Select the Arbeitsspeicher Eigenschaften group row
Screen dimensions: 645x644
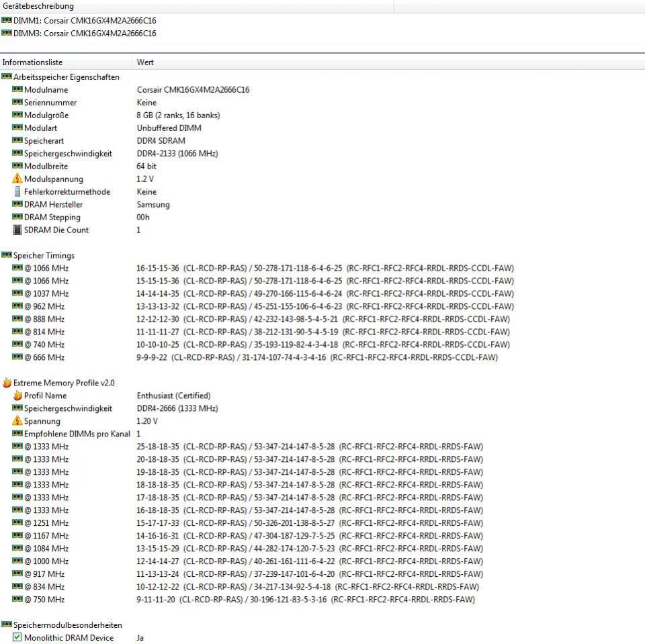tap(67, 77)
